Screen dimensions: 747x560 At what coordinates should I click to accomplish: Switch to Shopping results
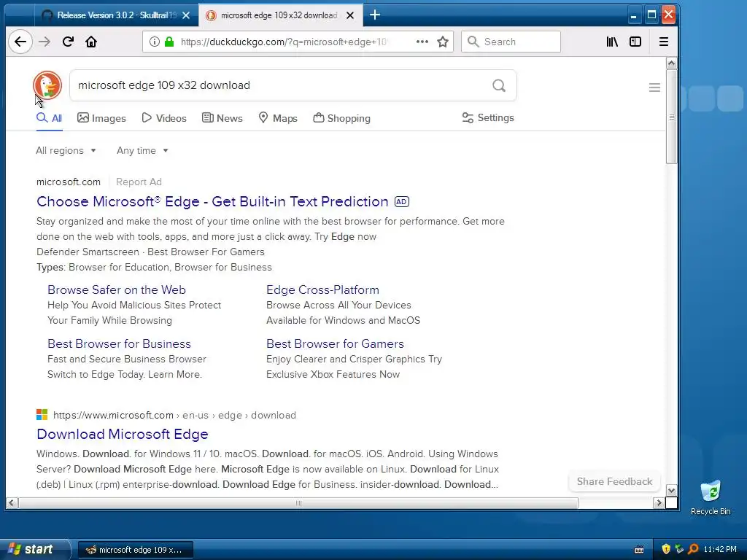pos(341,118)
